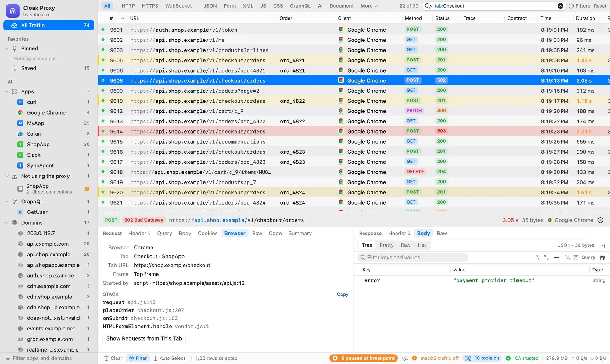Open the more actions ellipsis for this request
Image resolution: width=610 pixels, height=364 pixels.
click(601, 220)
